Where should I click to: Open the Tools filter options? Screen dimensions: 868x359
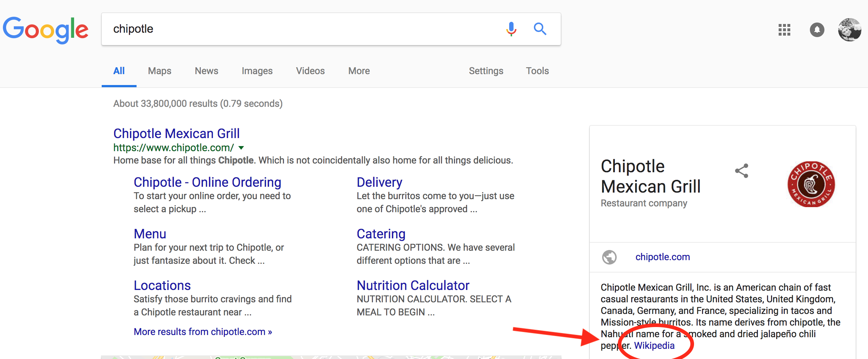(x=537, y=71)
